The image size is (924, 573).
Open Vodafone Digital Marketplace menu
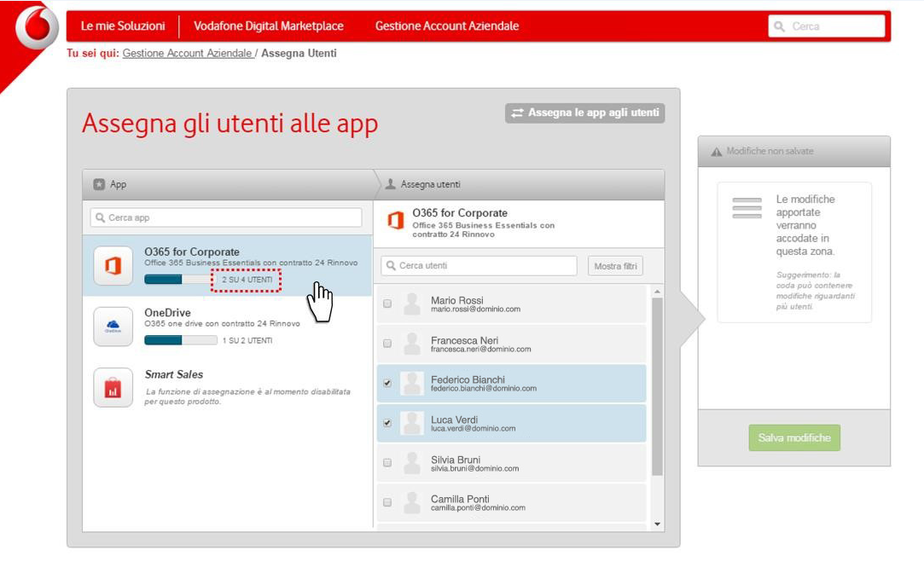tap(269, 26)
